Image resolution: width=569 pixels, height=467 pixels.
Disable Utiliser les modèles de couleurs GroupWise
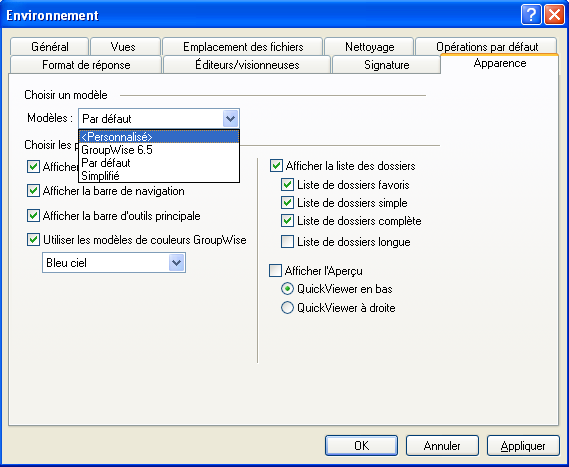(33, 240)
